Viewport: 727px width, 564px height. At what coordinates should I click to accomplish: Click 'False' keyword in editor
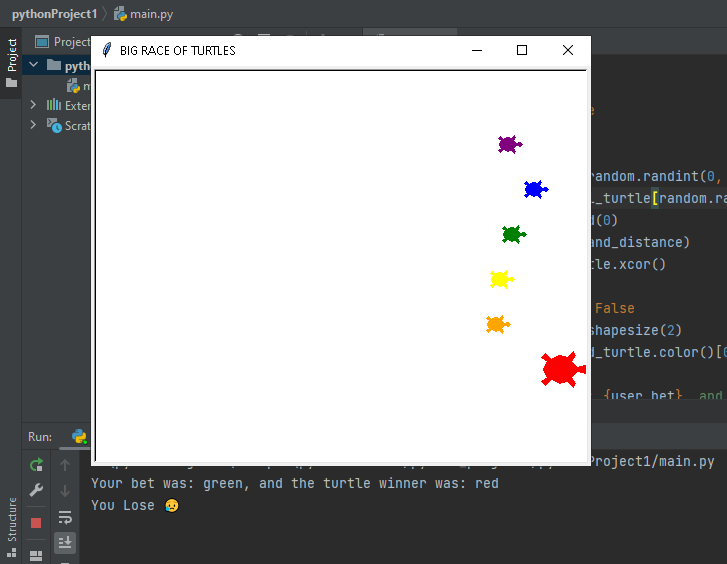click(x=614, y=308)
